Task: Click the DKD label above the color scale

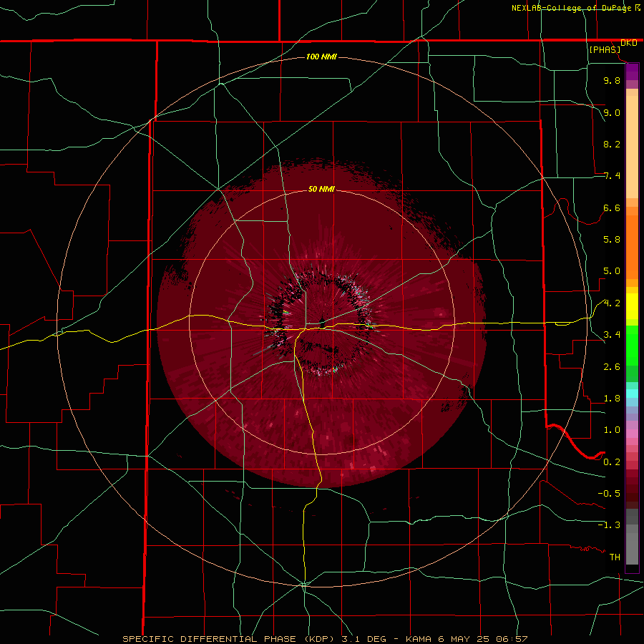Action: coord(628,42)
